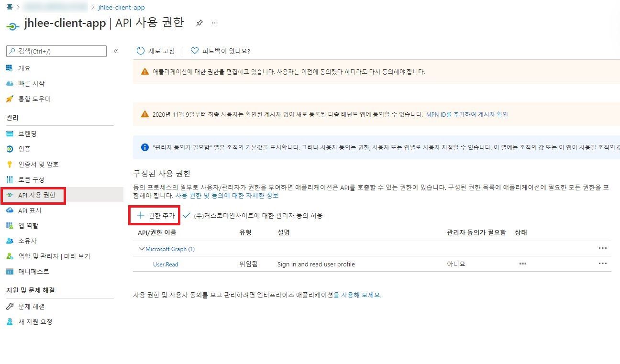Click the pin icon next to page title
Image resolution: width=620 pixels, height=364 pixels.
pyautogui.click(x=199, y=23)
